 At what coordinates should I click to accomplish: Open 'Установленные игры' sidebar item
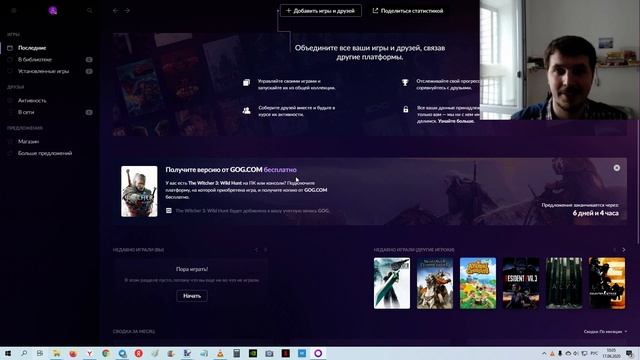43,71
